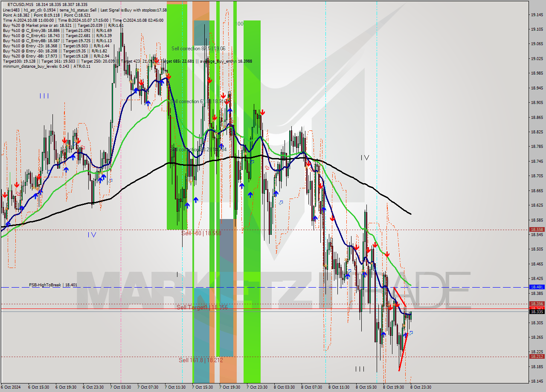Select the 'Buy %10 @ C_Entry88: 18.587' line

(57, 40)
